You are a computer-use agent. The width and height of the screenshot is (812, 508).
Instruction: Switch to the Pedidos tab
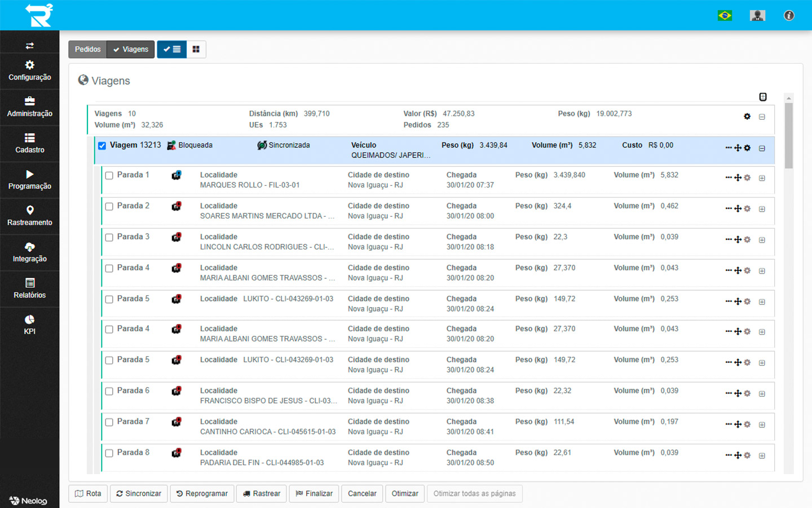click(x=87, y=50)
